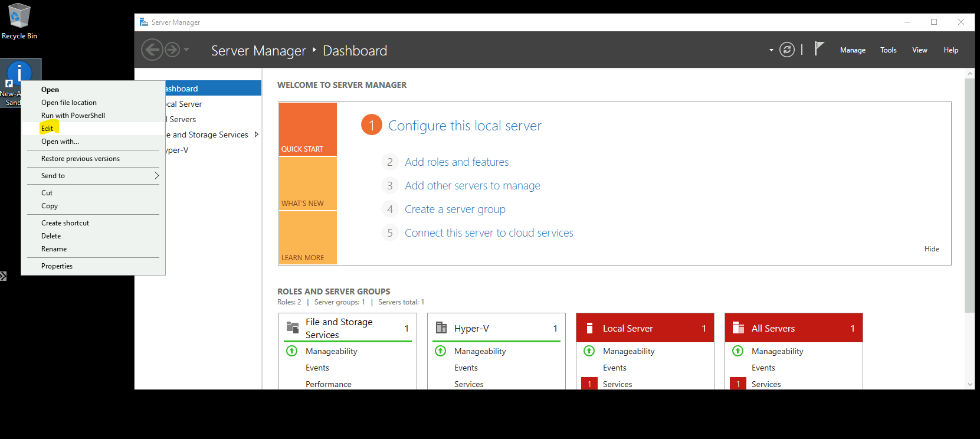The image size is (980, 439).
Task: Click Create a server group link
Action: (455, 209)
